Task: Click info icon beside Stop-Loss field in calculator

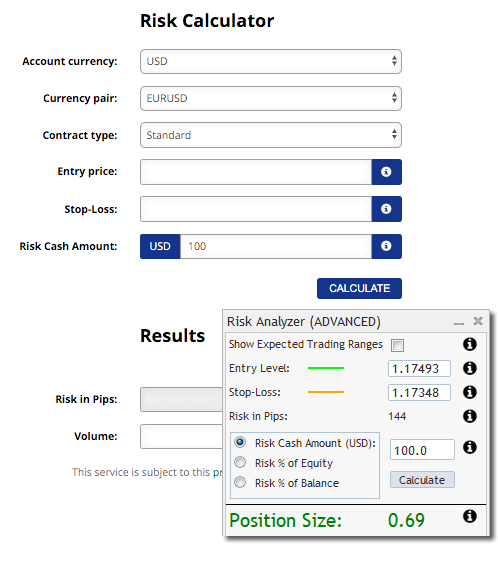Action: click(386, 209)
